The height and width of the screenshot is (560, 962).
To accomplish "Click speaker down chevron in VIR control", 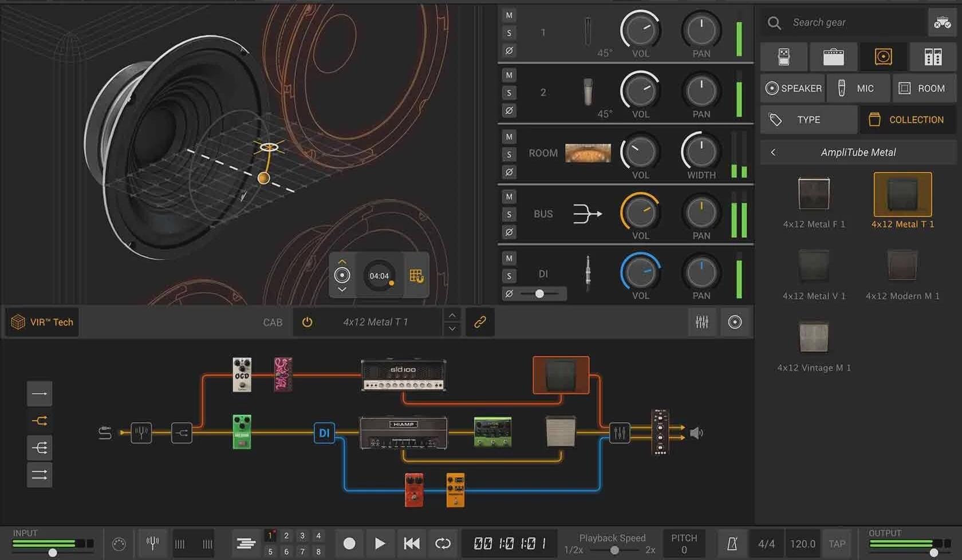I will (x=342, y=290).
